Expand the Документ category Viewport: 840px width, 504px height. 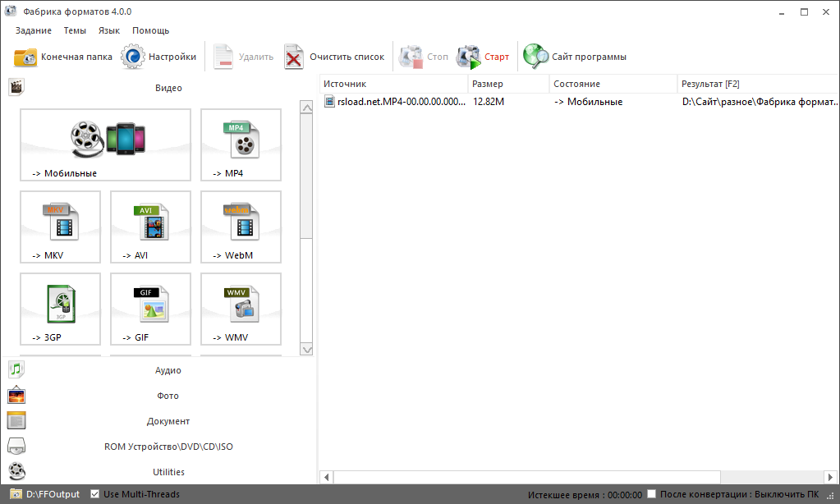coord(159,421)
